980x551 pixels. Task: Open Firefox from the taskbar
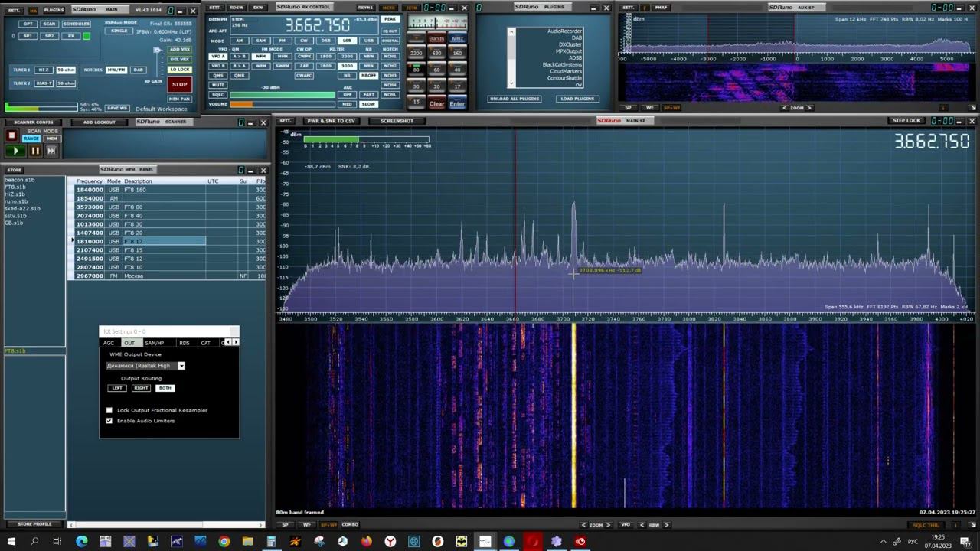click(x=367, y=542)
